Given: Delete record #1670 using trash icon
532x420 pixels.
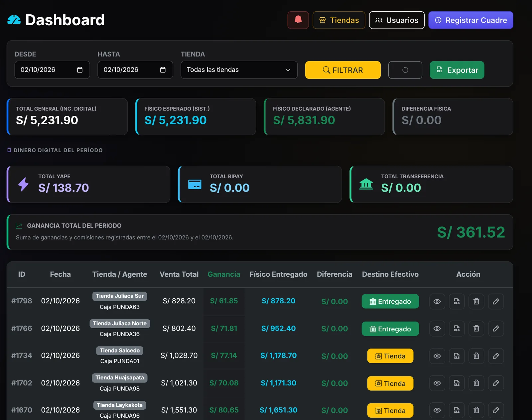Looking at the screenshot, I should (x=476, y=410).
